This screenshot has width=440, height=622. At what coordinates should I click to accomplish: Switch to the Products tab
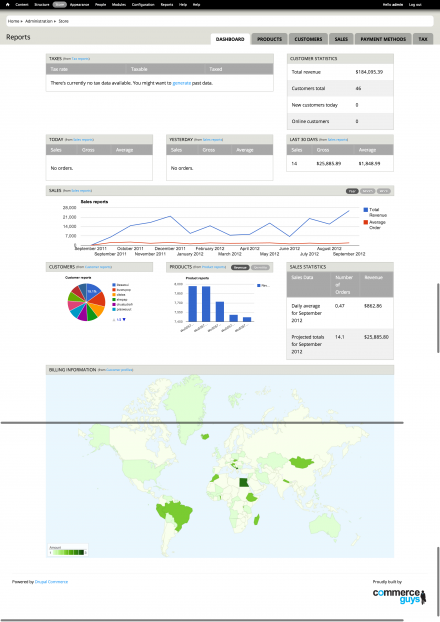[269, 39]
